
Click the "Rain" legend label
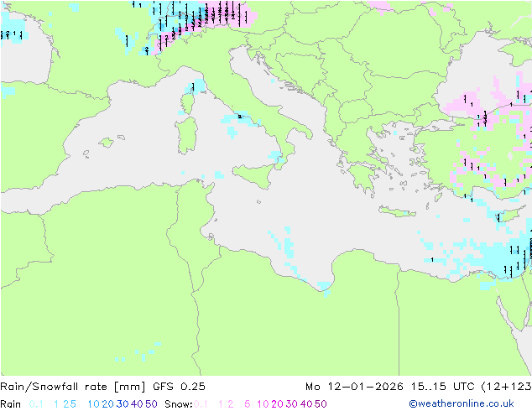tap(11, 404)
